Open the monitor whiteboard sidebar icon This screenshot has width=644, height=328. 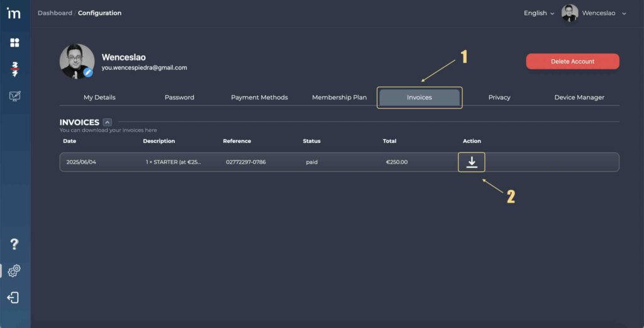14,96
